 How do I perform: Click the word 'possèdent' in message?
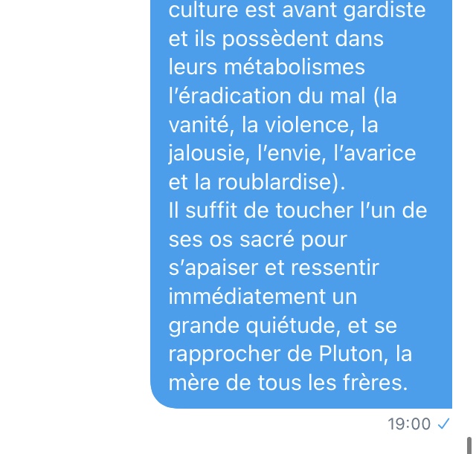[x=275, y=39]
